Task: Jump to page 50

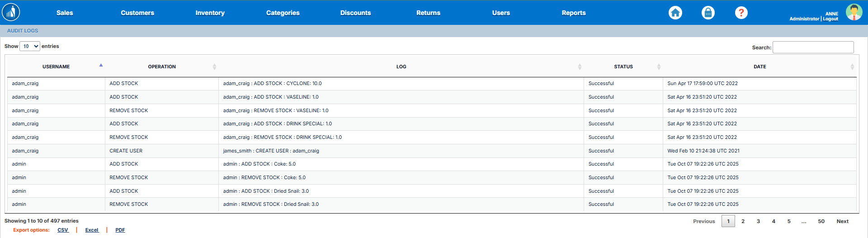Action: (821, 221)
